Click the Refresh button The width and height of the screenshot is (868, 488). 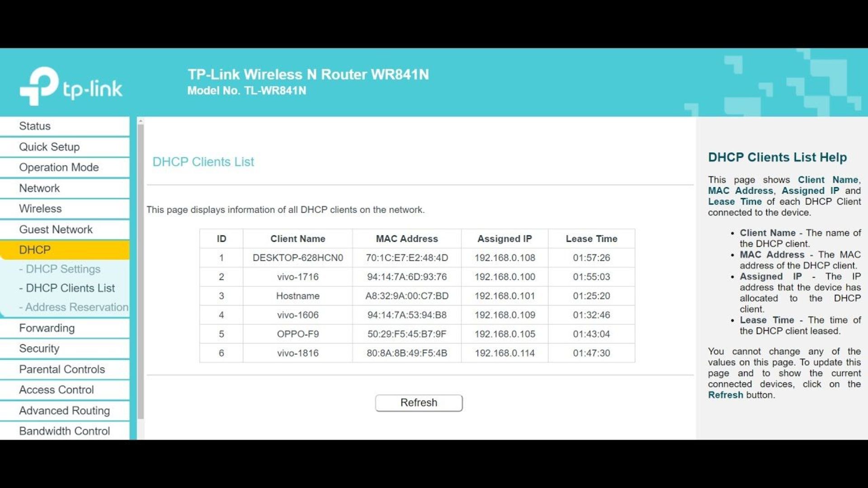pos(419,402)
